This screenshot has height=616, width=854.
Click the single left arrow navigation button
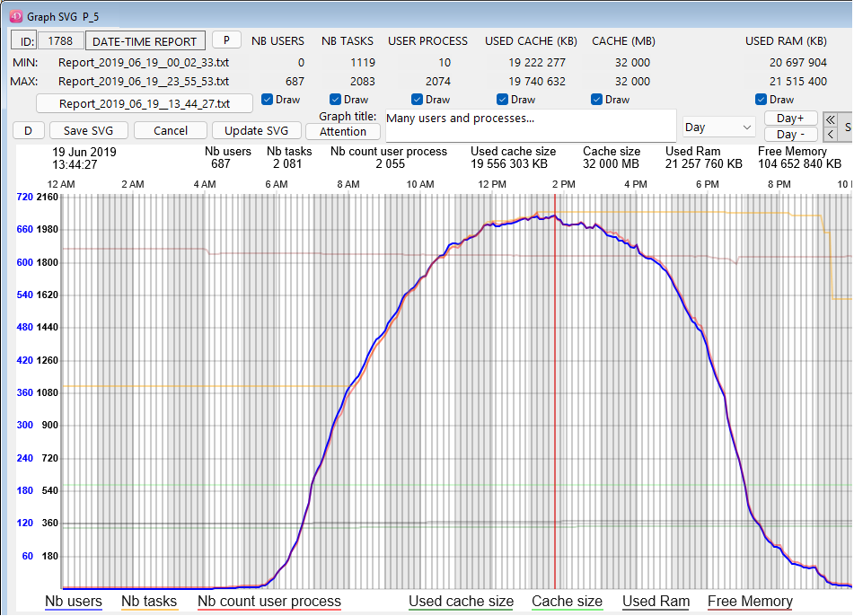point(830,135)
